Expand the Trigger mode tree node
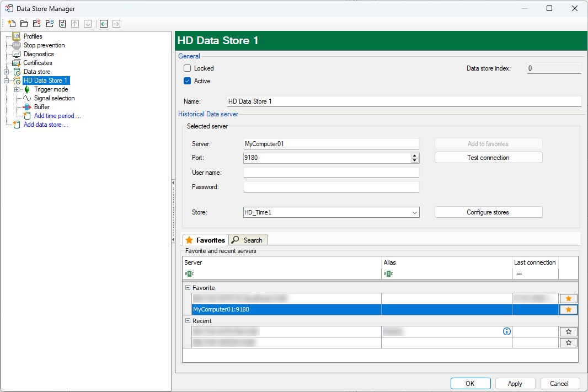The width and height of the screenshot is (588, 392). (x=17, y=89)
